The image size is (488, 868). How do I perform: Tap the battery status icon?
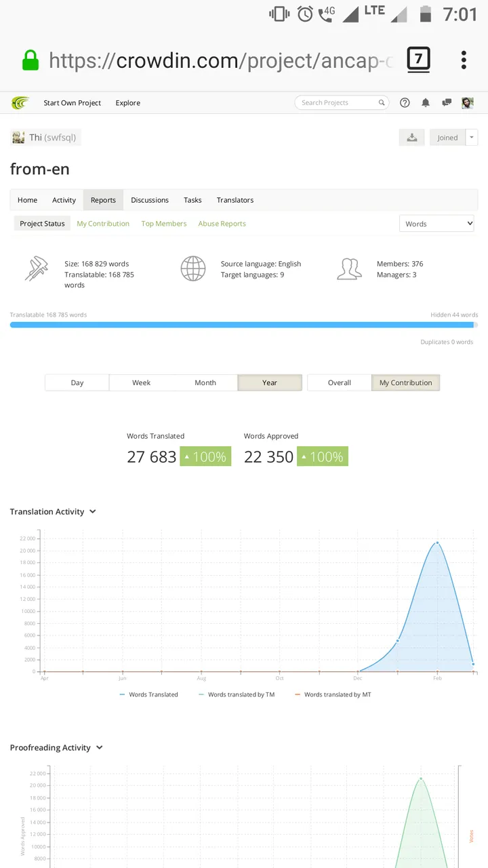click(x=426, y=14)
